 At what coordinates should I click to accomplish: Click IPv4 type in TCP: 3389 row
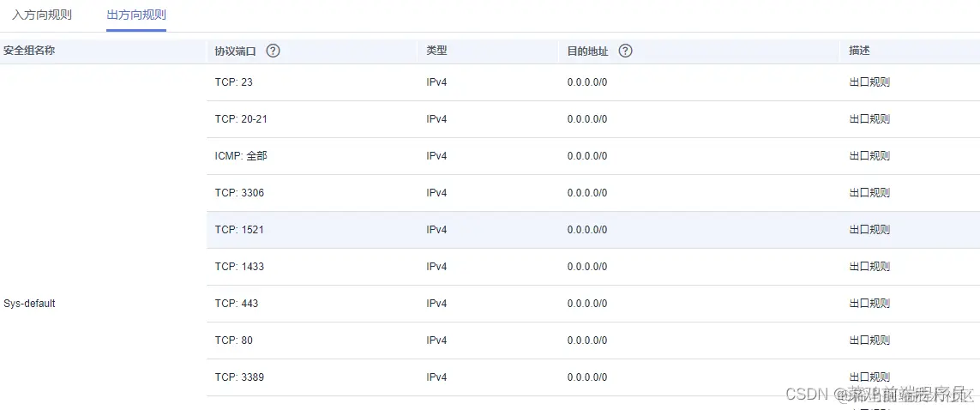pos(437,377)
